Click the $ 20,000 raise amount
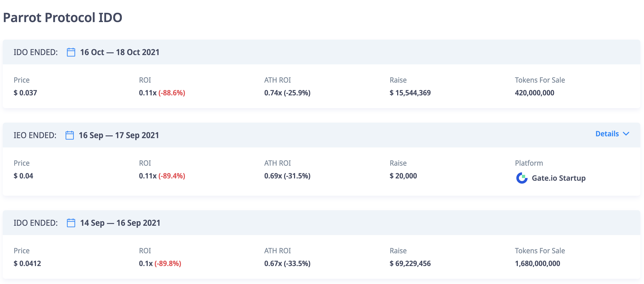Image resolution: width=644 pixels, height=284 pixels. click(x=403, y=176)
